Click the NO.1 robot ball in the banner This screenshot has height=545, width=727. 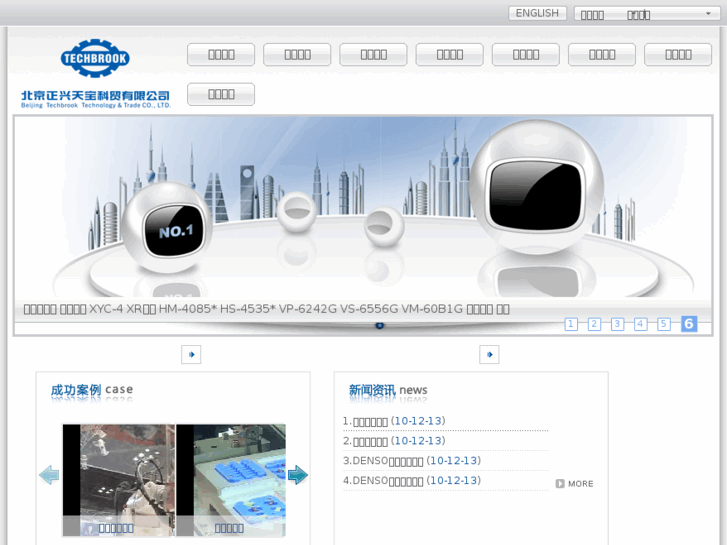click(x=168, y=227)
